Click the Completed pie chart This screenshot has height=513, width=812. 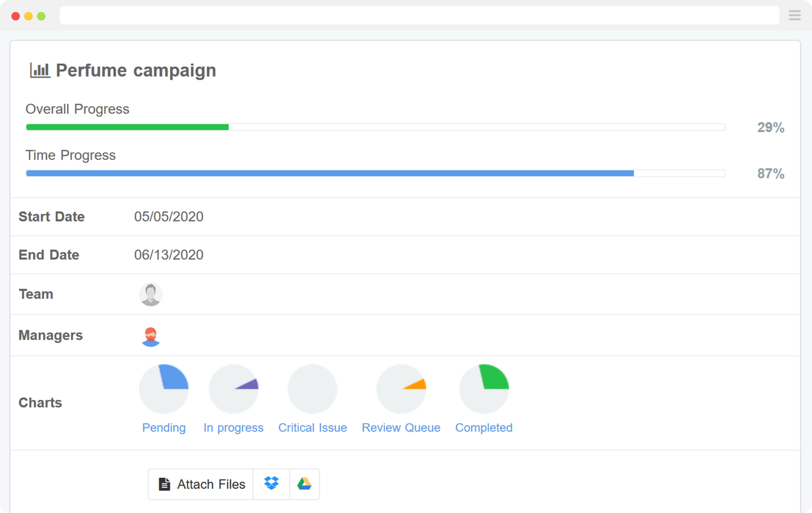(484, 389)
